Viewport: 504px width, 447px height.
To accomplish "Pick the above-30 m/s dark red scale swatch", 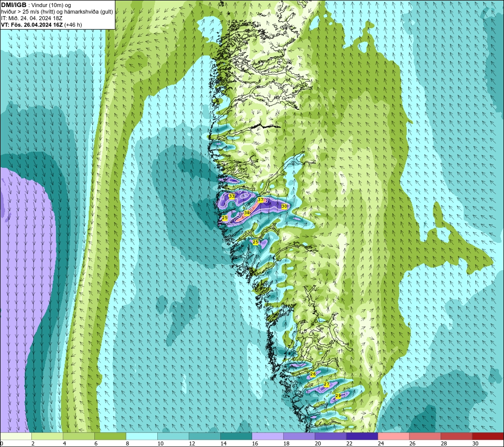I will click(488, 436).
